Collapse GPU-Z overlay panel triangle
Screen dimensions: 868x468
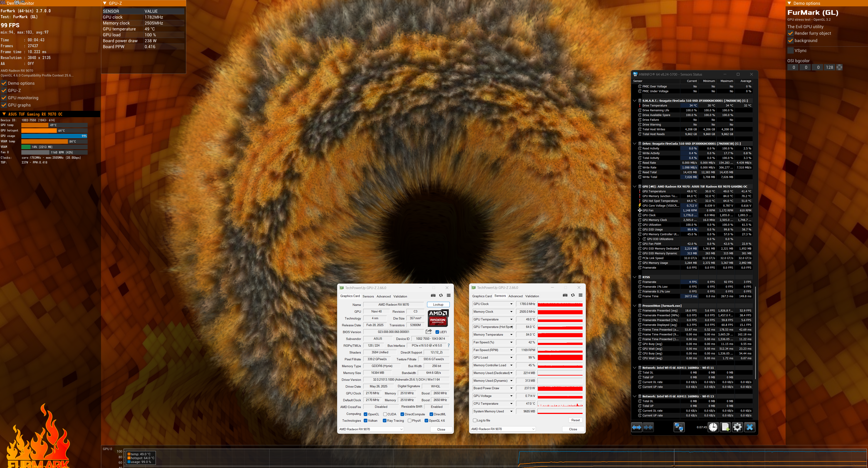pyautogui.click(x=105, y=3)
